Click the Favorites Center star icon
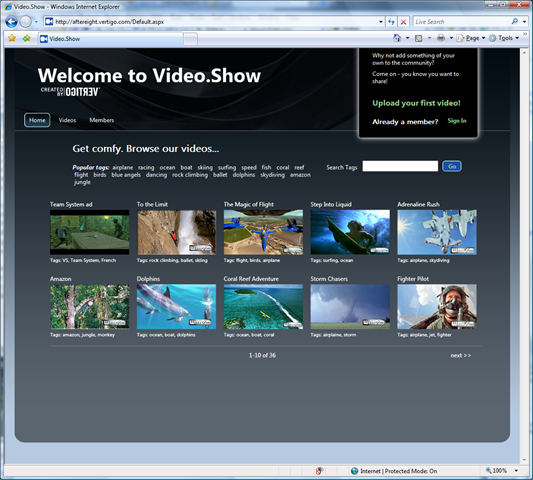The width and height of the screenshot is (533, 480). 12,38
